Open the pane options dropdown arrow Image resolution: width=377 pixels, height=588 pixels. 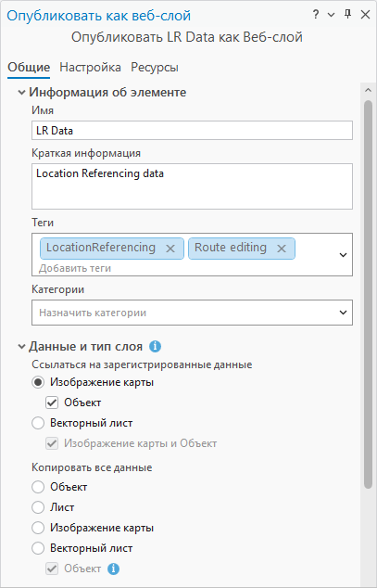331,15
